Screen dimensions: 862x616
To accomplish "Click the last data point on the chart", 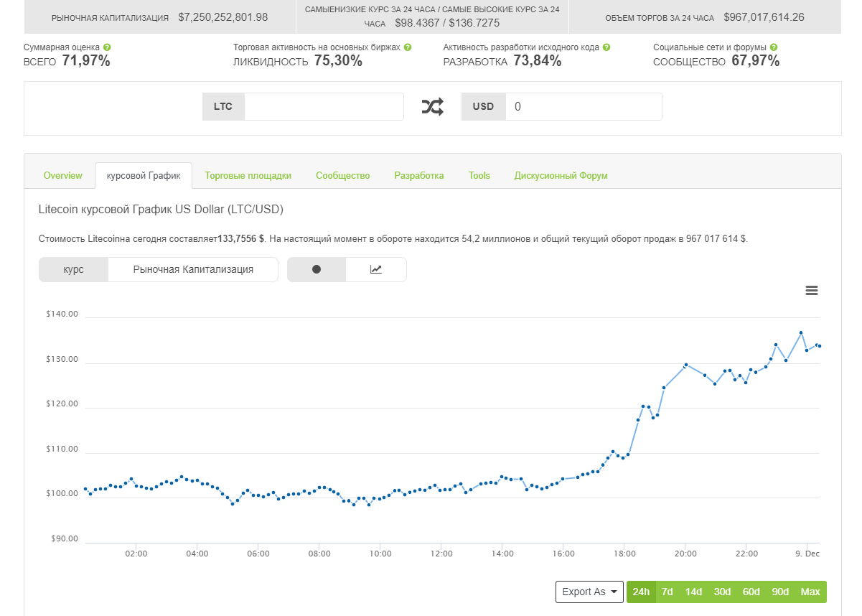I will (820, 346).
